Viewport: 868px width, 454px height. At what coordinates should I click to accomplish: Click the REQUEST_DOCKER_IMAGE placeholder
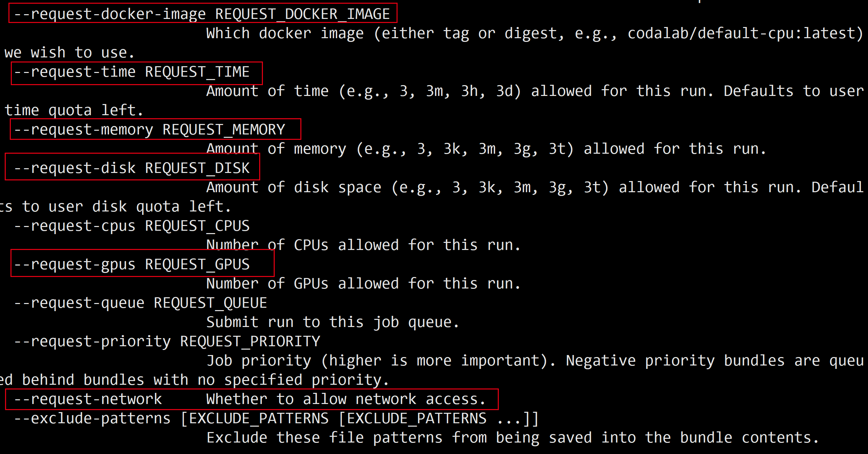coord(302,14)
